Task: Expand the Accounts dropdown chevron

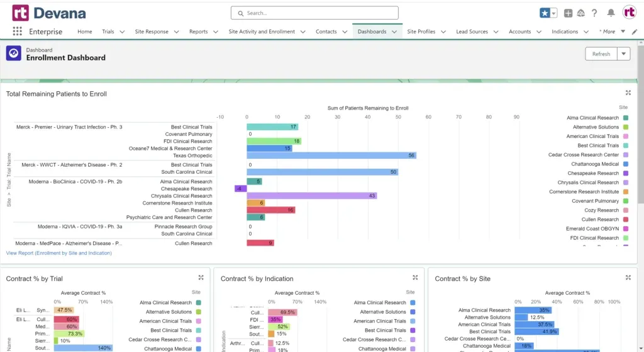Action: click(539, 31)
